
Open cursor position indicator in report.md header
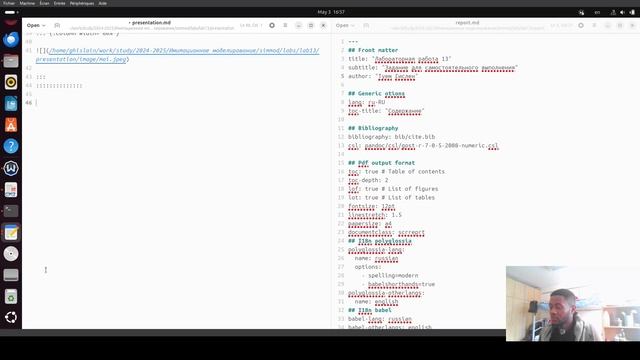561,25
